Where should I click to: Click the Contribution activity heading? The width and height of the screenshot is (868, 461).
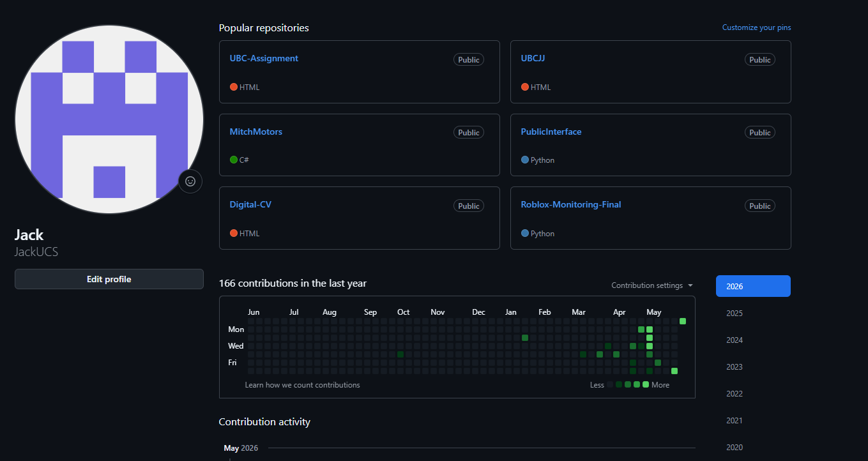pyautogui.click(x=264, y=421)
